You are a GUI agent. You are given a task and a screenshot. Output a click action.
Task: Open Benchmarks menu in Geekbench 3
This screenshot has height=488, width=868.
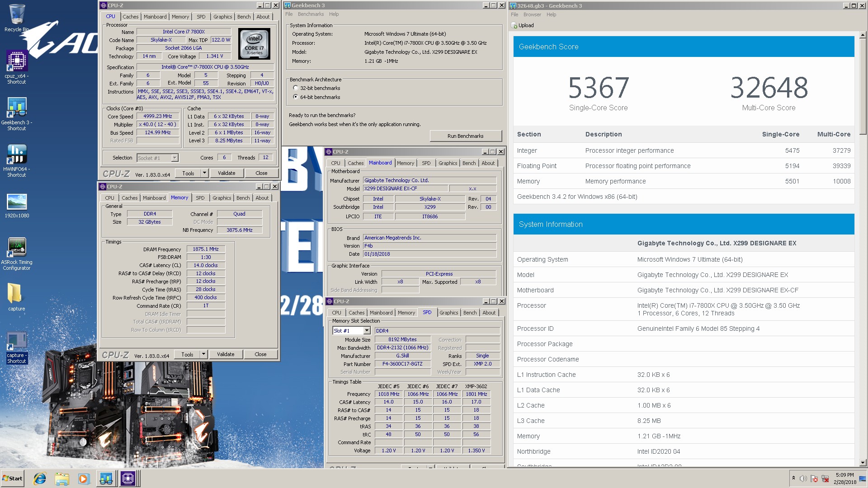pos(311,14)
